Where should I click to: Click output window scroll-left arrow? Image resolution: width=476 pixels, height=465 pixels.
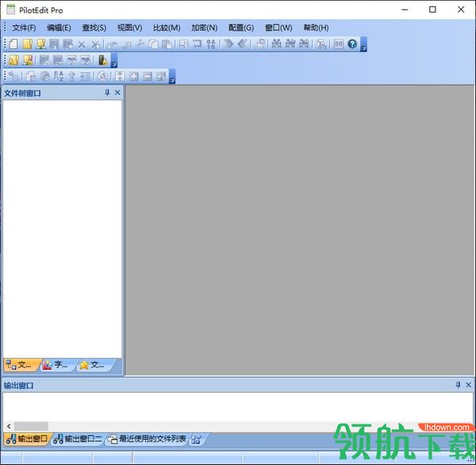pos(9,426)
